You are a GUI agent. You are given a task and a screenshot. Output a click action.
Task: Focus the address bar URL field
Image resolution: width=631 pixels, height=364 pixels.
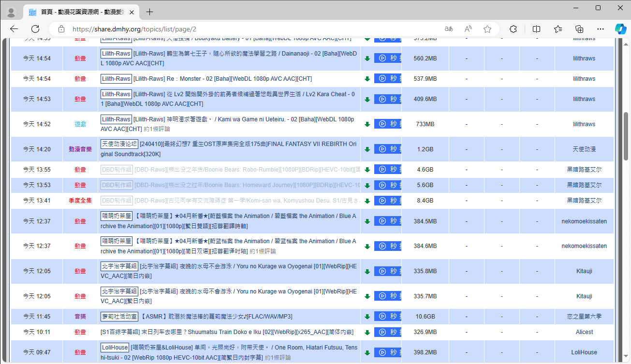251,29
